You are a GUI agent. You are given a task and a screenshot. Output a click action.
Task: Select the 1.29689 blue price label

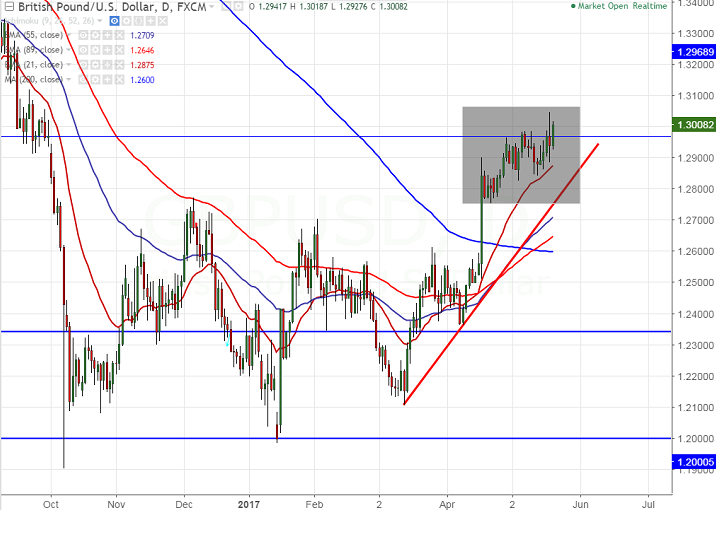pyautogui.click(x=695, y=52)
